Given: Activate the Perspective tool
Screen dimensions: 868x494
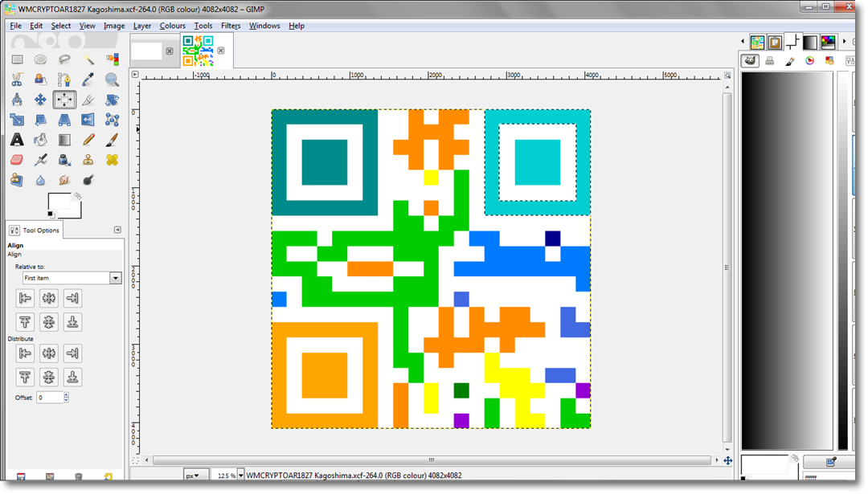Looking at the screenshot, I should coord(64,120).
